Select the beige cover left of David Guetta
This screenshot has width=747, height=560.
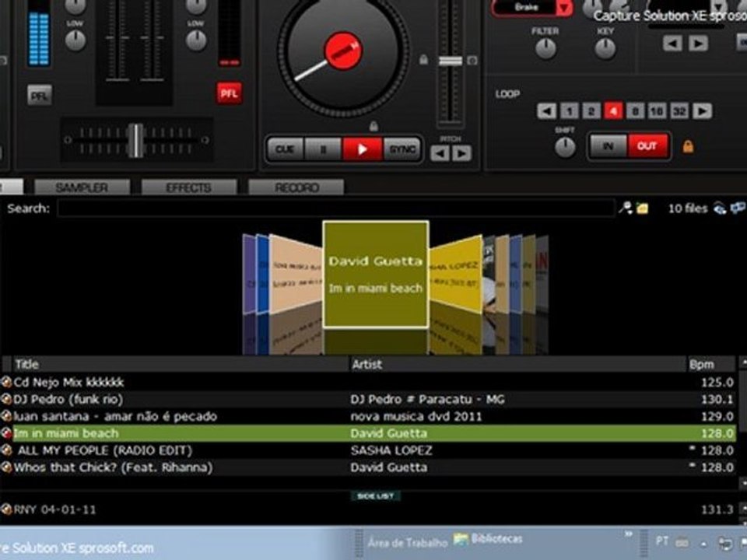[x=296, y=274]
